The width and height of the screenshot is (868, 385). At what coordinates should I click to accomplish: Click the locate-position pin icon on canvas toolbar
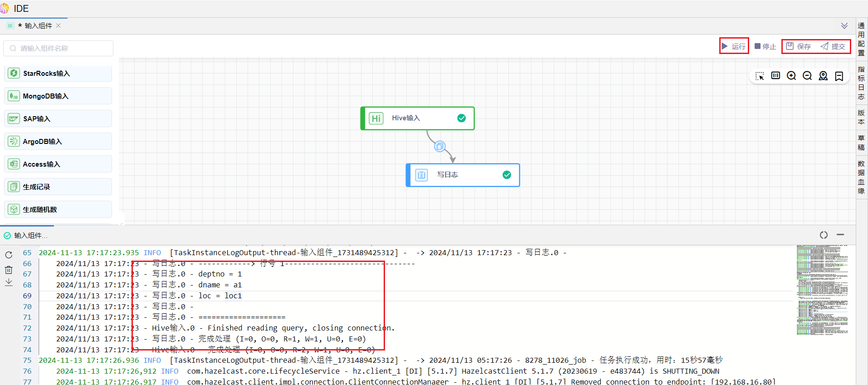823,76
